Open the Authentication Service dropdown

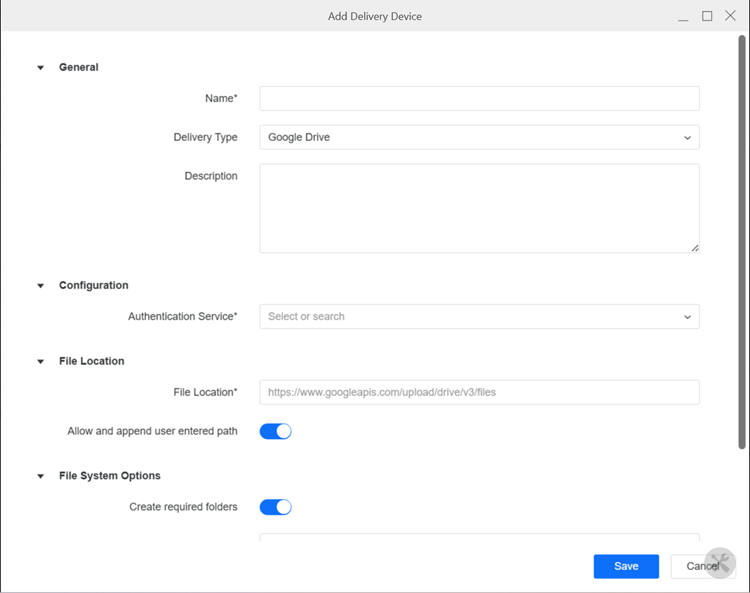(479, 316)
